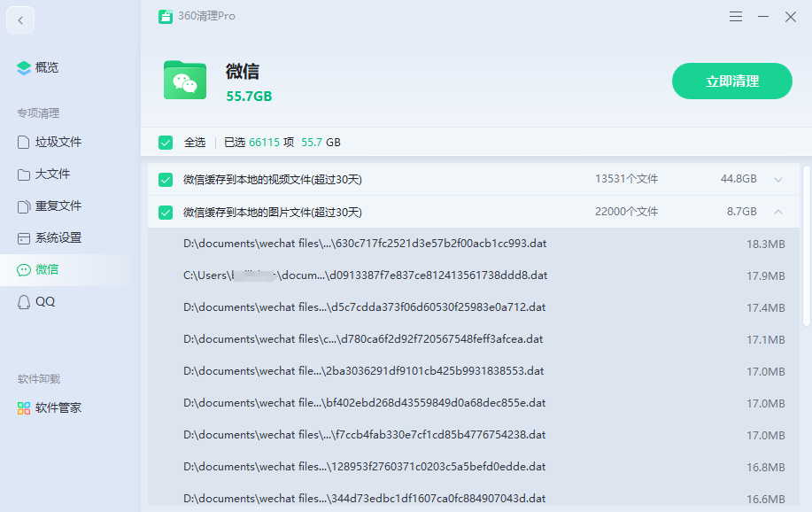Uncheck the 全选 checkbox
This screenshot has height=512, width=812.
tap(166, 143)
